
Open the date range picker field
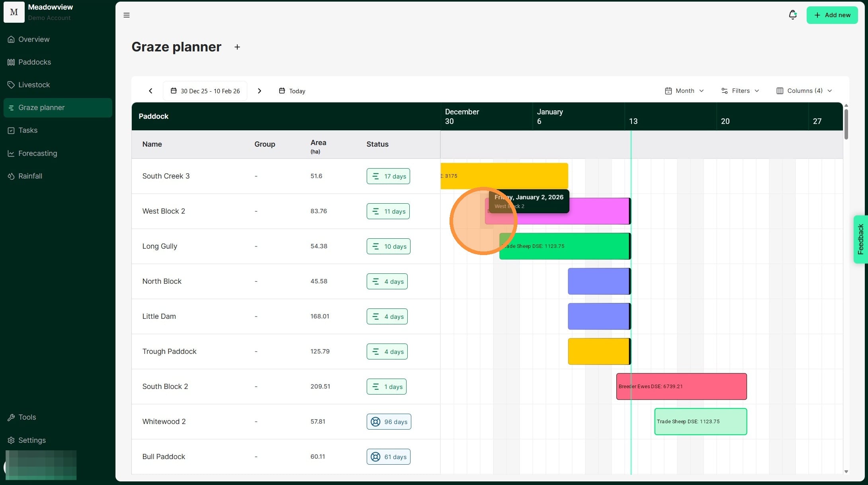[x=205, y=91]
